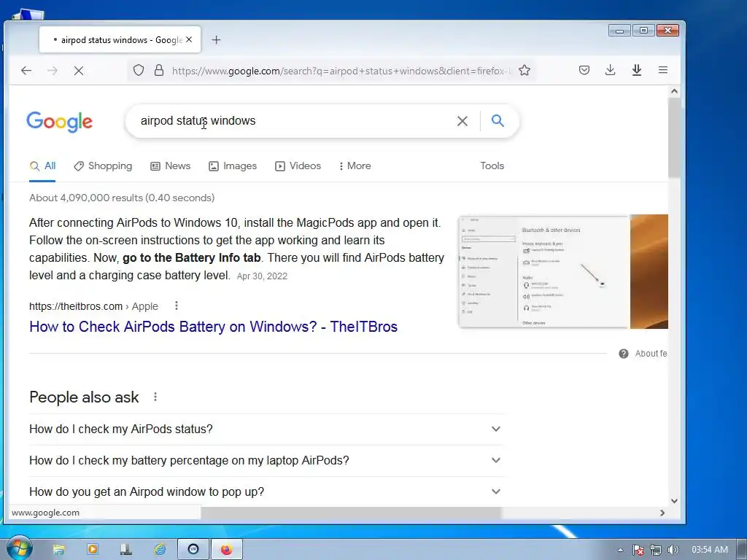The image size is (747, 560).
Task: Switch to the Images tab
Action: pos(233,166)
